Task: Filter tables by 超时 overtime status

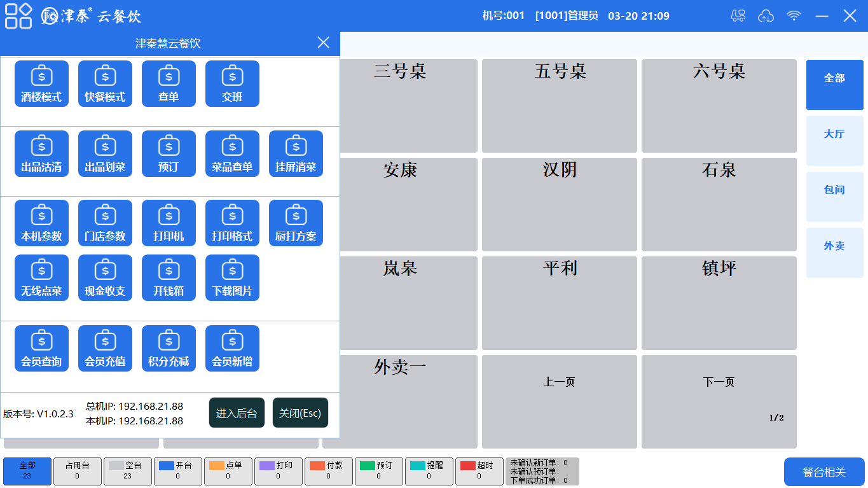Action: pos(479,471)
